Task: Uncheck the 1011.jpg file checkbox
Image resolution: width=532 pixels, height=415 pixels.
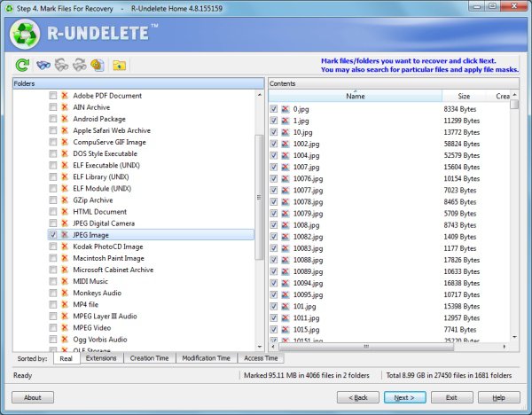Action: pyautogui.click(x=274, y=318)
